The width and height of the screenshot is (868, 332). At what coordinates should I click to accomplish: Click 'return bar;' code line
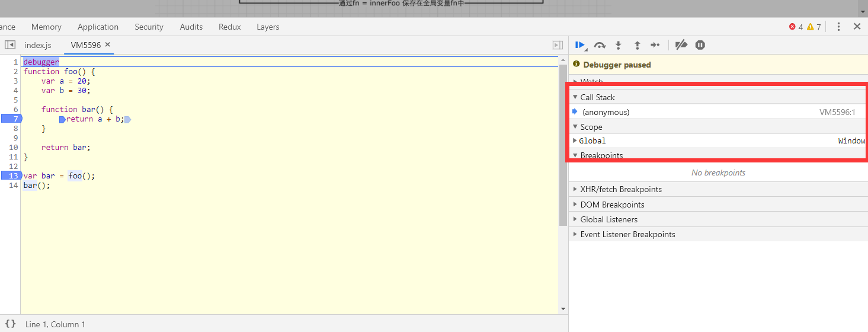click(66, 148)
